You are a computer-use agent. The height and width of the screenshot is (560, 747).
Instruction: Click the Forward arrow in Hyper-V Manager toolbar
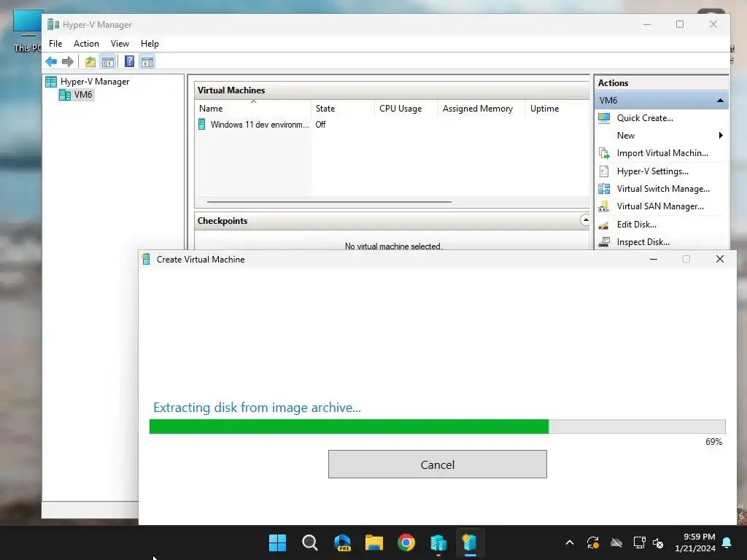[x=68, y=61]
